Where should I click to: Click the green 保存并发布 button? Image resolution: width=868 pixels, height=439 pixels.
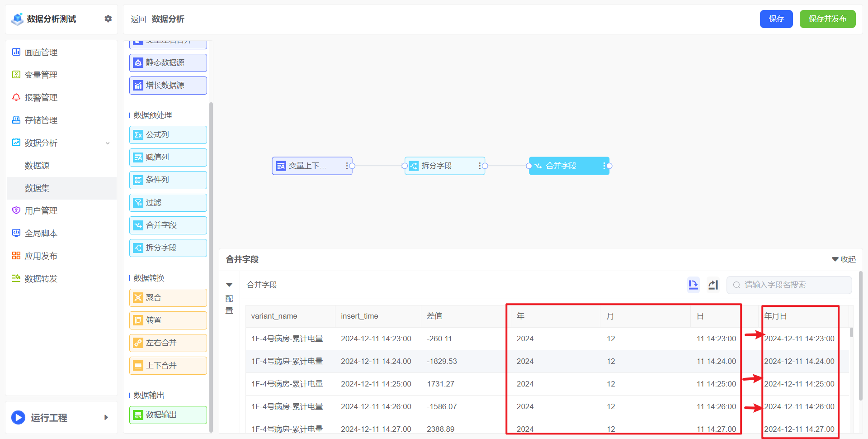(827, 19)
